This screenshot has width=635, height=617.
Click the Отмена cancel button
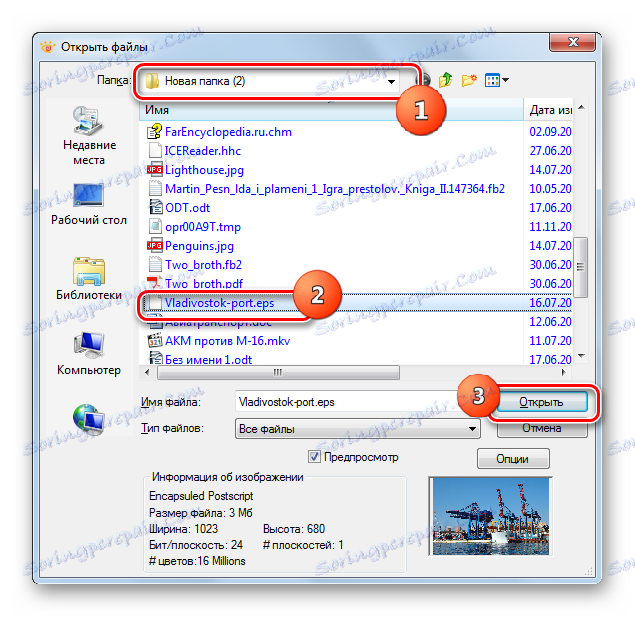click(x=541, y=428)
